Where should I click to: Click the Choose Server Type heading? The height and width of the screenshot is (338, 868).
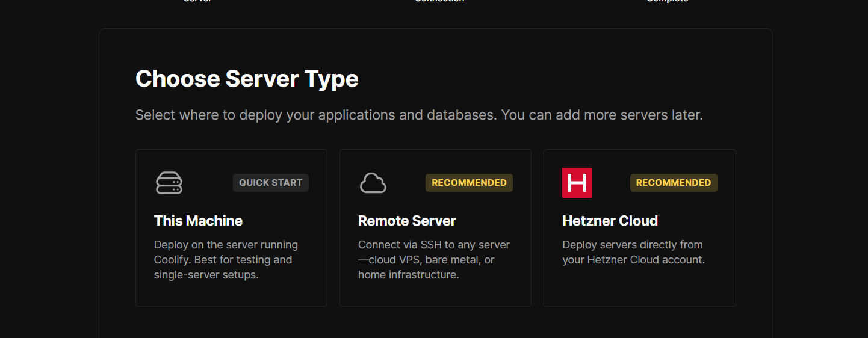[247, 79]
